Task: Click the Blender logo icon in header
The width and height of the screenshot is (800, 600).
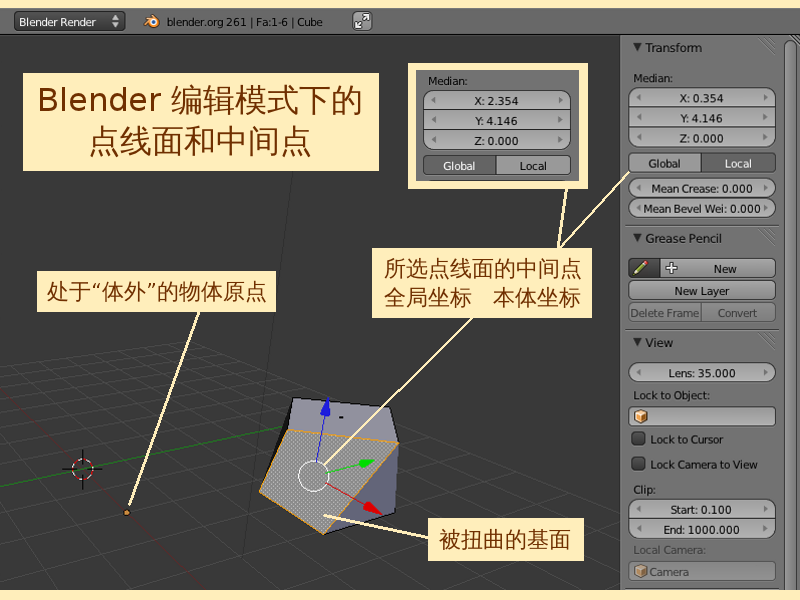Action: pyautogui.click(x=152, y=22)
